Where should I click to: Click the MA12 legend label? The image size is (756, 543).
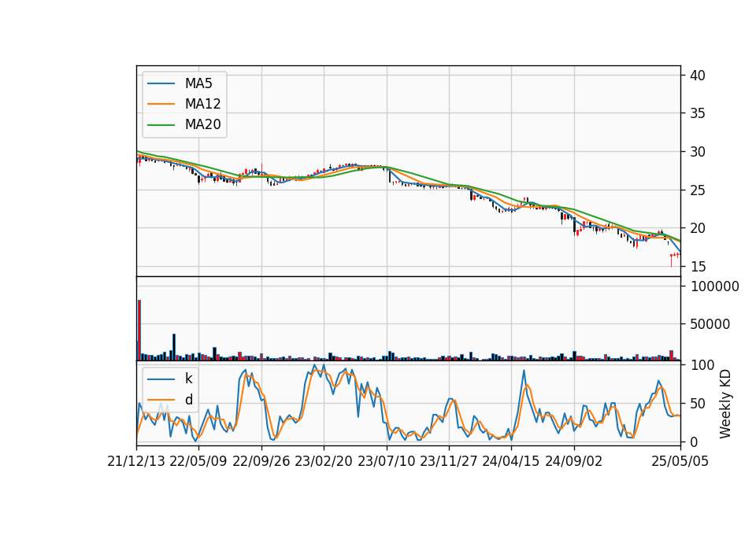click(202, 104)
